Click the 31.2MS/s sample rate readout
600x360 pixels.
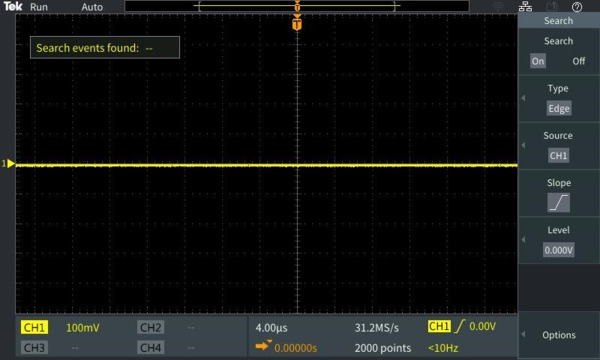[x=377, y=328]
